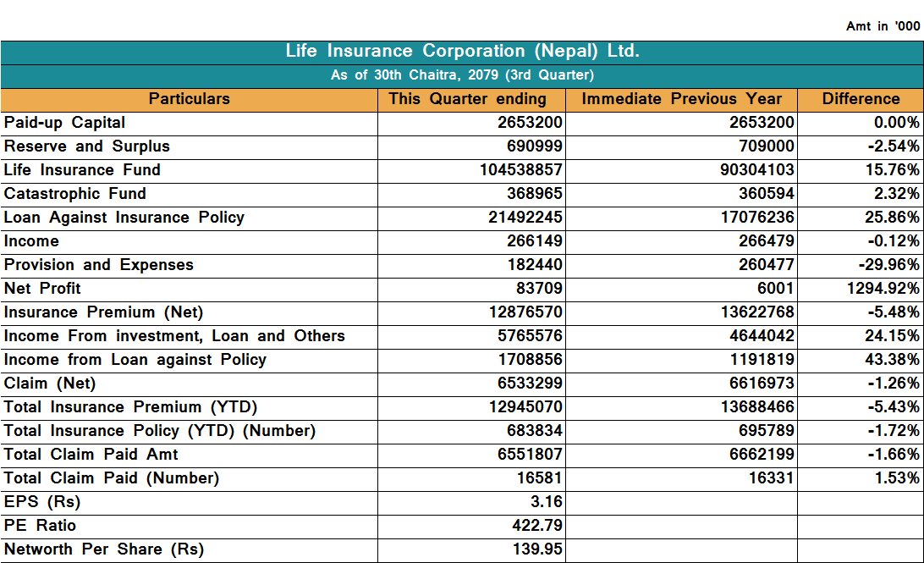Image resolution: width=924 pixels, height=563 pixels.
Task: Select 'As of 30th Chaitra, 2079 (3rd Quarter)' subtitle
Action: [463, 75]
